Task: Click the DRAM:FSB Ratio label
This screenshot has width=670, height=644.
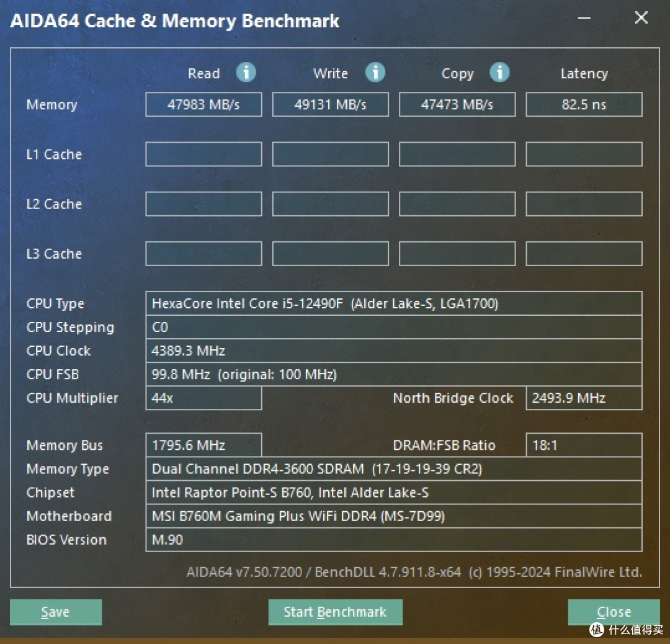Action: point(444,445)
